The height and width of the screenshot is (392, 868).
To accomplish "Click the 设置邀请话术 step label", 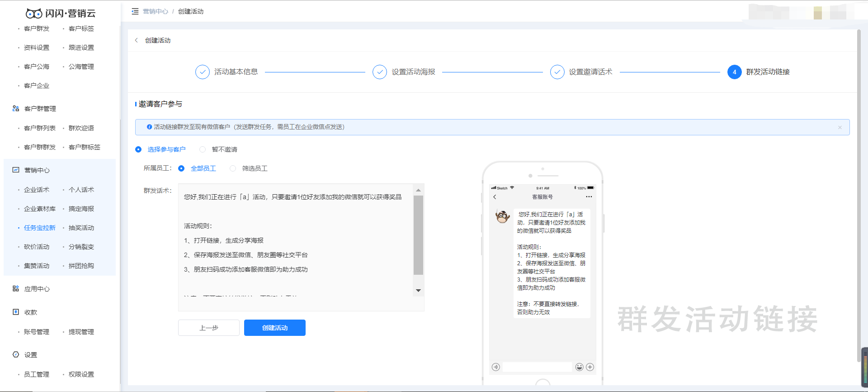I will click(x=590, y=72).
